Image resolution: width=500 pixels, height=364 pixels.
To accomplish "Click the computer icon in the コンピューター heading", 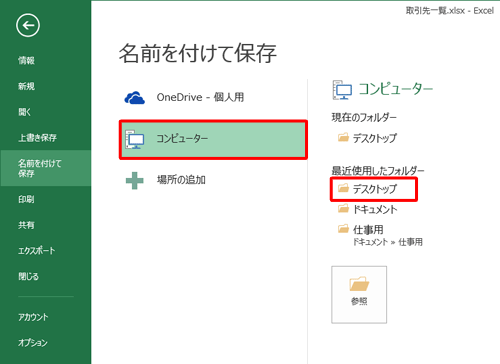I will pyautogui.click(x=342, y=90).
